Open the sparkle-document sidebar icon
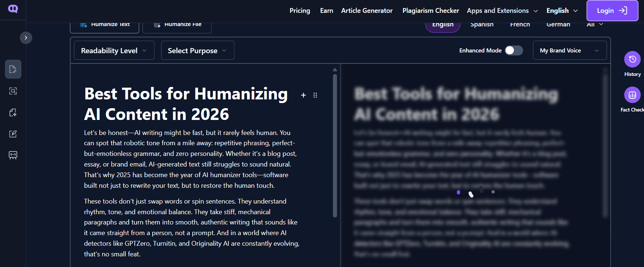 coord(13,112)
